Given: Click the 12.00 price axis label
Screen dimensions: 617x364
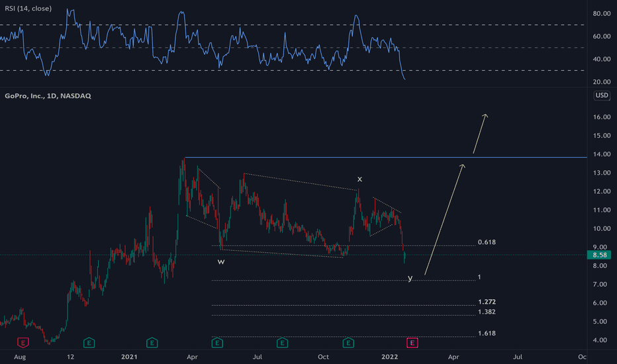Looking at the screenshot, I should tap(602, 191).
